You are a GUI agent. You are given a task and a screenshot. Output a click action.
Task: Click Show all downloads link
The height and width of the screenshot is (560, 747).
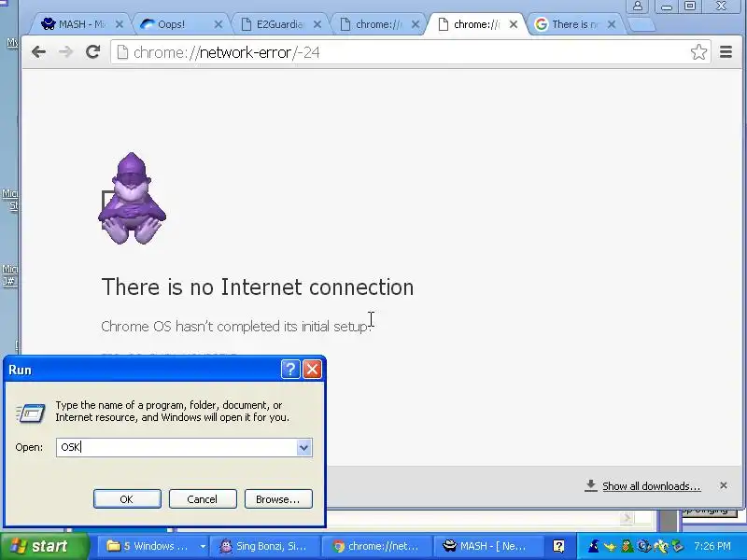(x=651, y=486)
